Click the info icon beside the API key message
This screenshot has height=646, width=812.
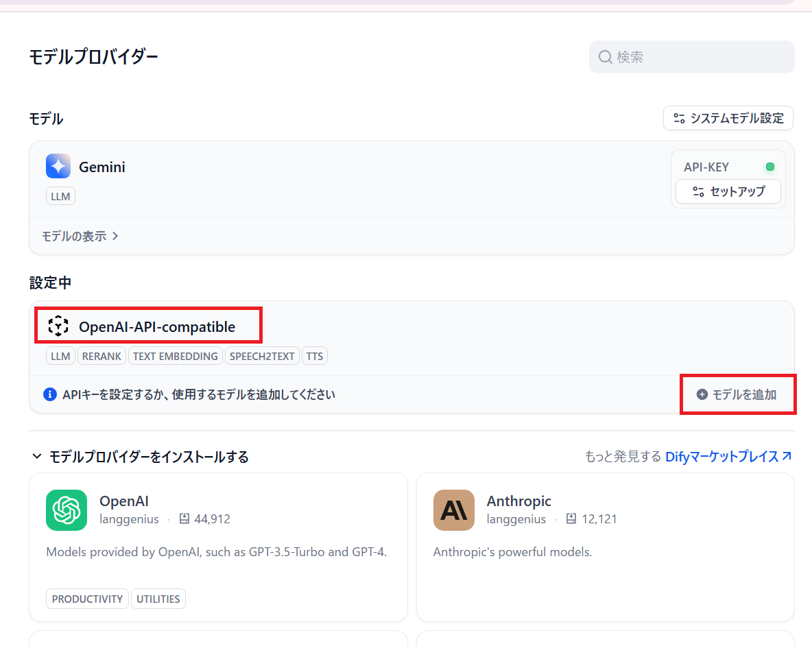49,394
